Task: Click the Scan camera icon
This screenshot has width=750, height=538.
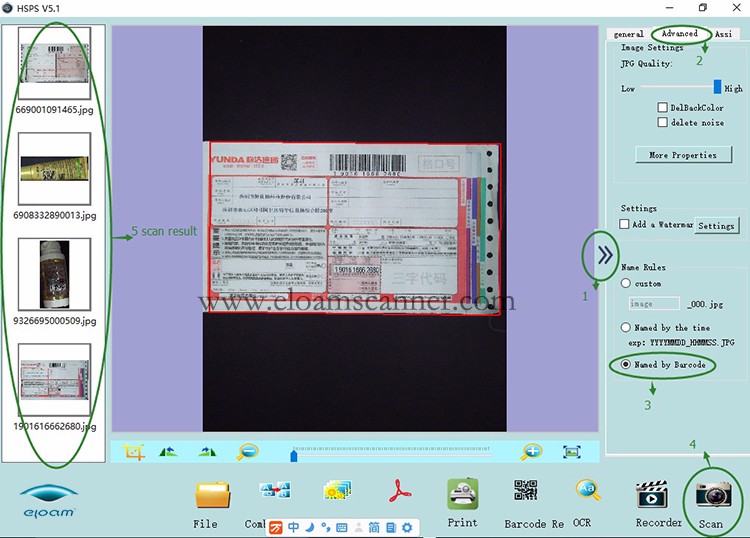Action: tap(712, 498)
